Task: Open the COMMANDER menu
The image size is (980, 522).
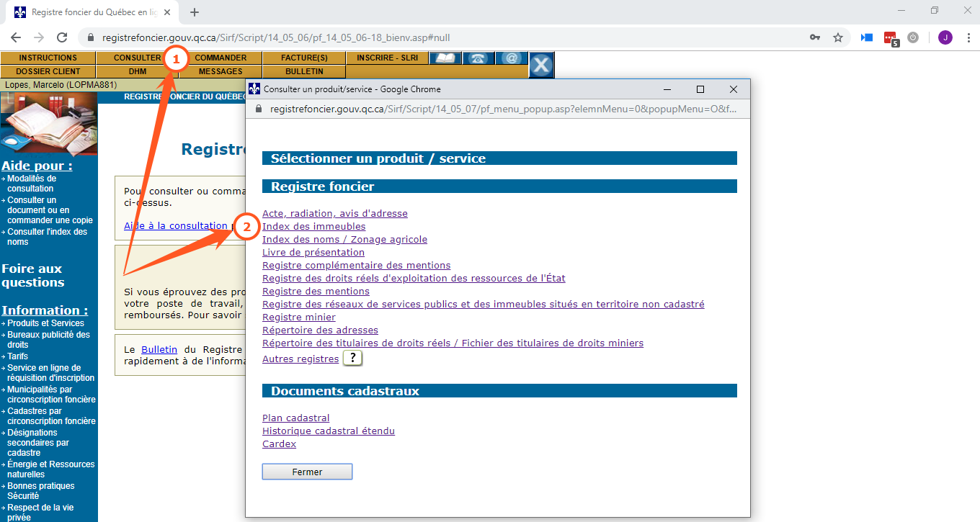Action: [220, 58]
